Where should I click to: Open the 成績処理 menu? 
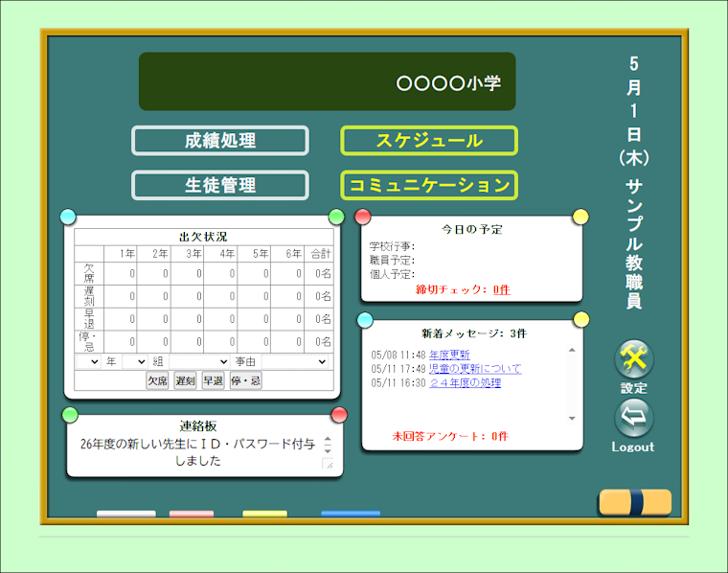click(x=220, y=141)
